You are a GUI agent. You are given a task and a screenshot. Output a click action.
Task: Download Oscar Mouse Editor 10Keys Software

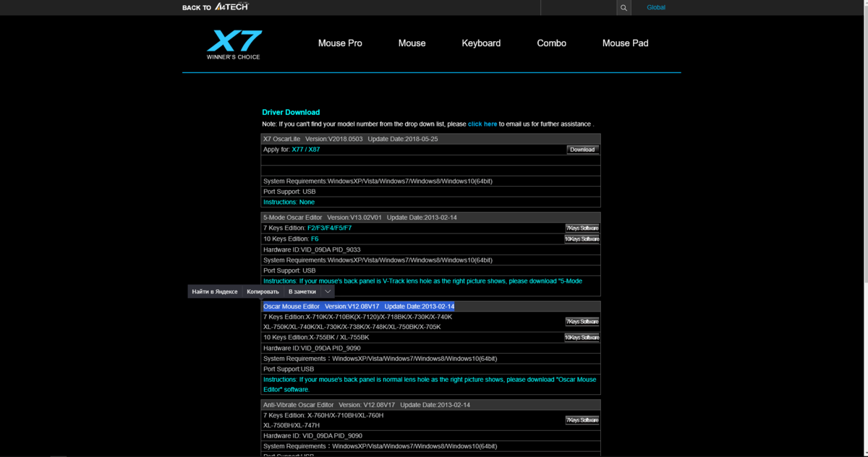(x=582, y=338)
